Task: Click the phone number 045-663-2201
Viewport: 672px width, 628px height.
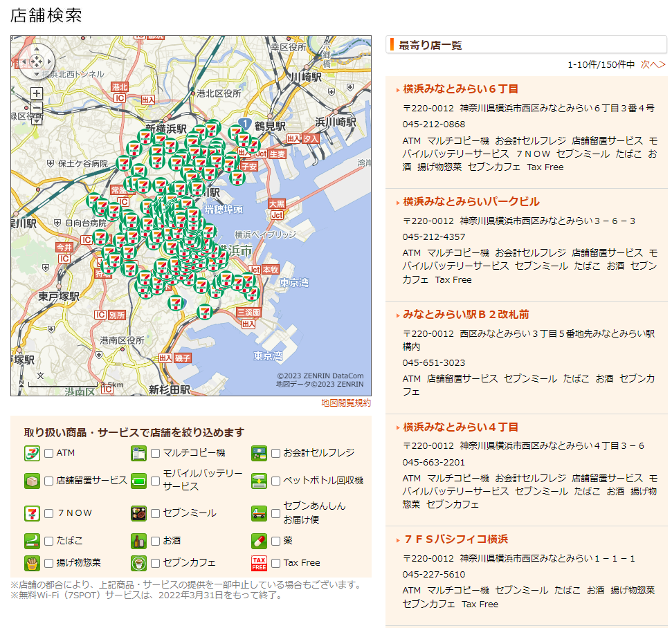Action: click(x=434, y=463)
